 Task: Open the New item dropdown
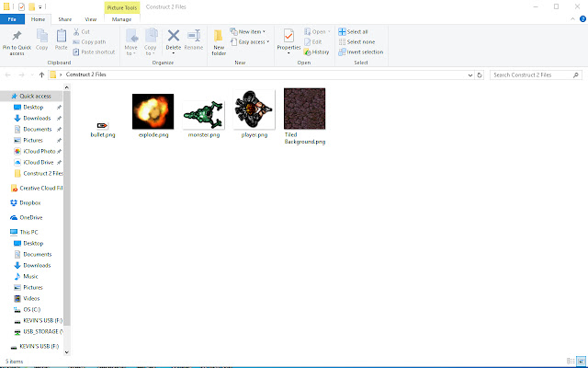247,31
